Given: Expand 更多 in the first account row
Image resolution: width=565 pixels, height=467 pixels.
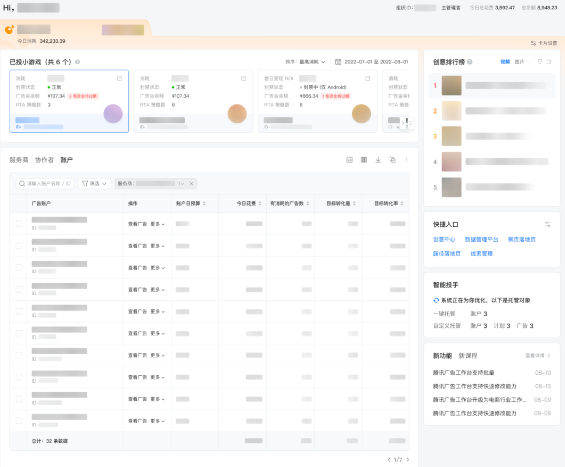Looking at the screenshot, I should pos(157,224).
